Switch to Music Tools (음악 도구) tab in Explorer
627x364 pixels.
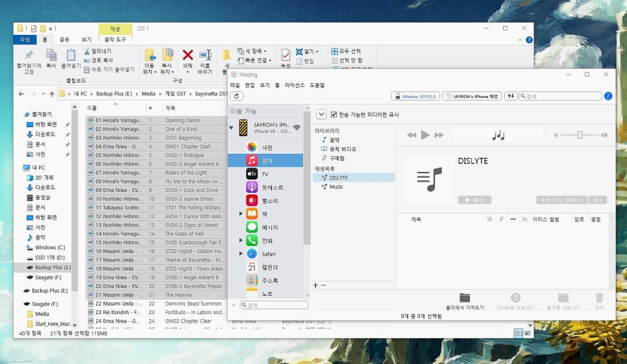115,39
